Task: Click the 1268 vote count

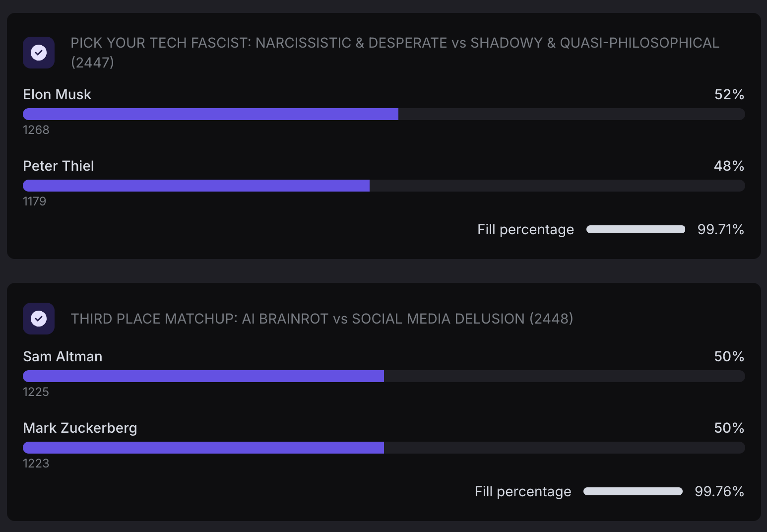Action: click(36, 130)
